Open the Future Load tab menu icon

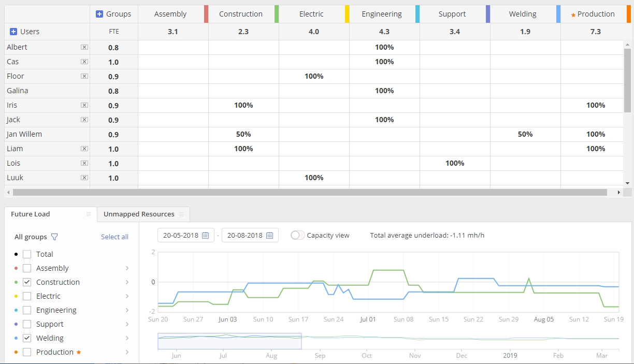coord(89,214)
